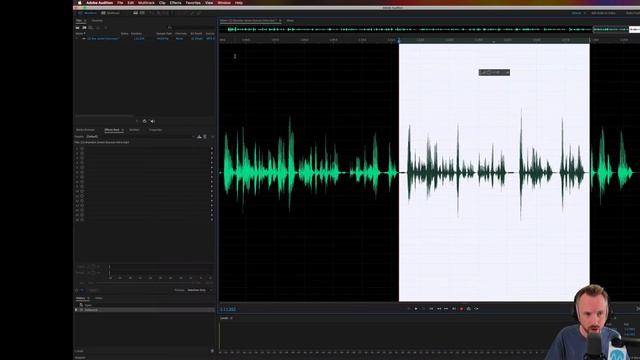
Task: Toggle power for effect slot 1
Action: (82, 149)
